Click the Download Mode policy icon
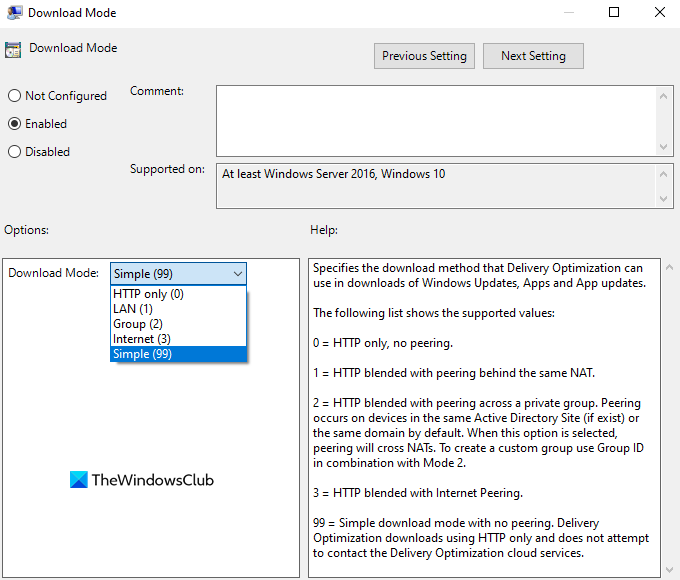The height and width of the screenshot is (580, 680). click(x=13, y=50)
